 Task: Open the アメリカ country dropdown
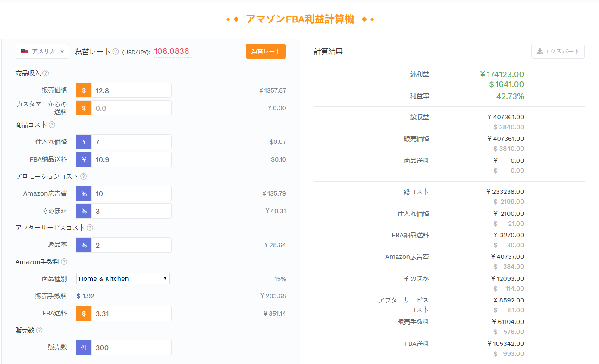pyautogui.click(x=42, y=51)
